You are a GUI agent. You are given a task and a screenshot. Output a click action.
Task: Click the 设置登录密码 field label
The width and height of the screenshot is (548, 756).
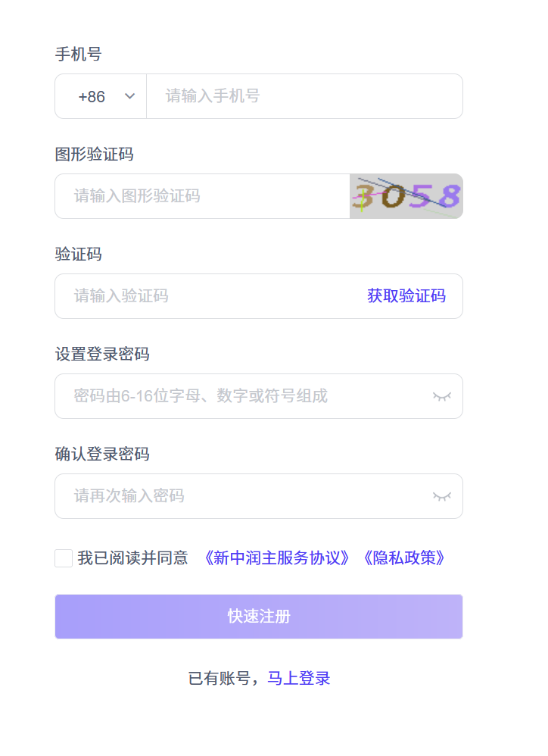(101, 355)
